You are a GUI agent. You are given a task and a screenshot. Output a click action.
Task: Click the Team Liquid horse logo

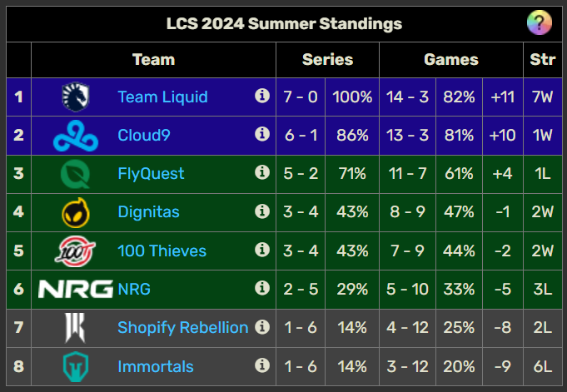pos(76,97)
